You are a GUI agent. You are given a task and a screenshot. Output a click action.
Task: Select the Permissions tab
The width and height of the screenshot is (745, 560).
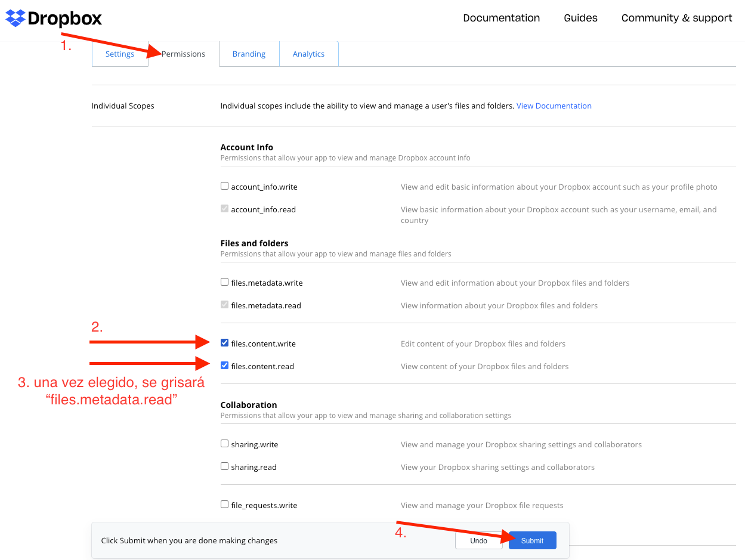coord(184,54)
